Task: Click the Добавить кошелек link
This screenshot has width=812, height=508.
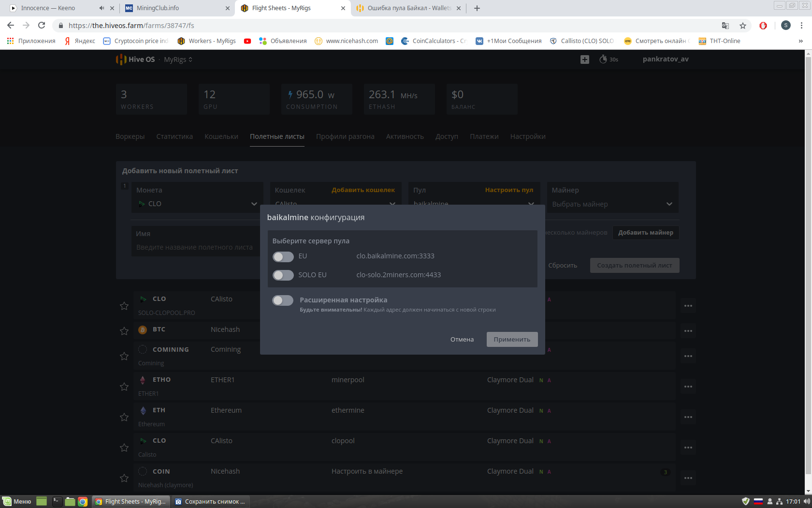Action: [363, 190]
